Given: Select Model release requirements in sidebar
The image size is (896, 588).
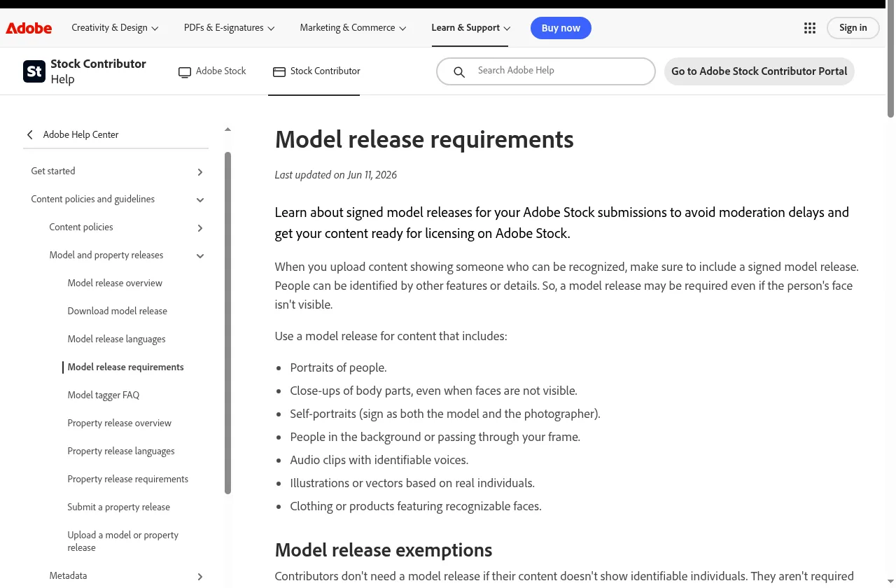Looking at the screenshot, I should coord(125,367).
